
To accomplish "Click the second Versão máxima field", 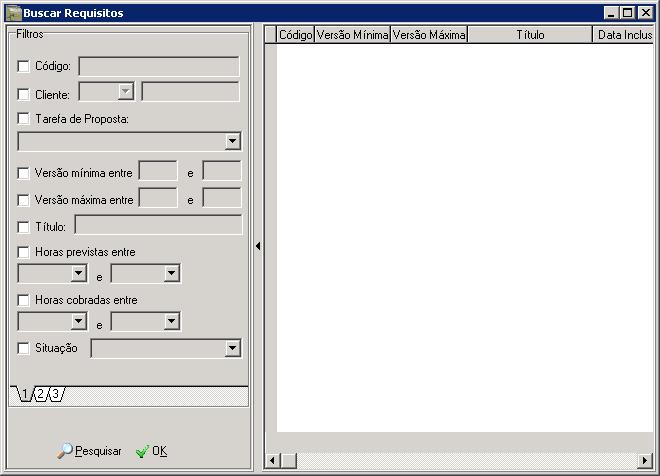I will pyautogui.click(x=222, y=198).
